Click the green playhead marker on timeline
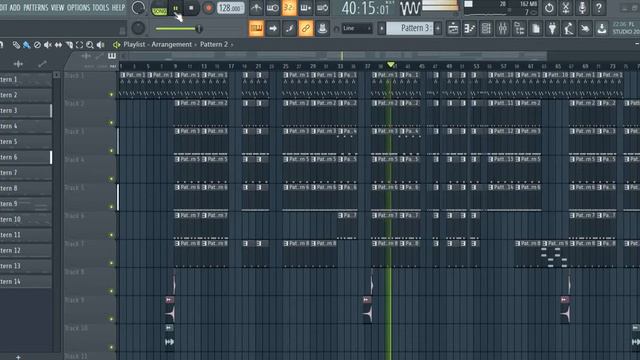 pyautogui.click(x=391, y=64)
